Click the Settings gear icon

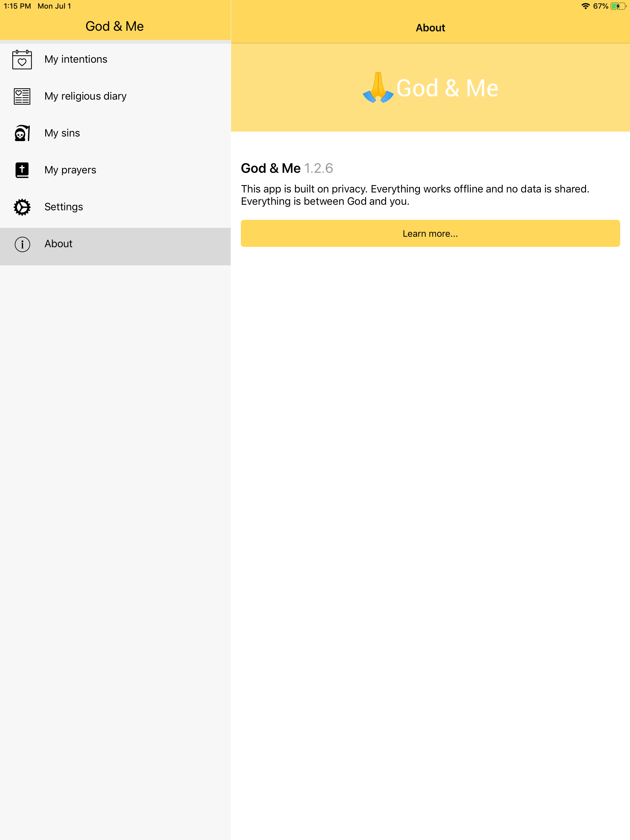pos(22,207)
